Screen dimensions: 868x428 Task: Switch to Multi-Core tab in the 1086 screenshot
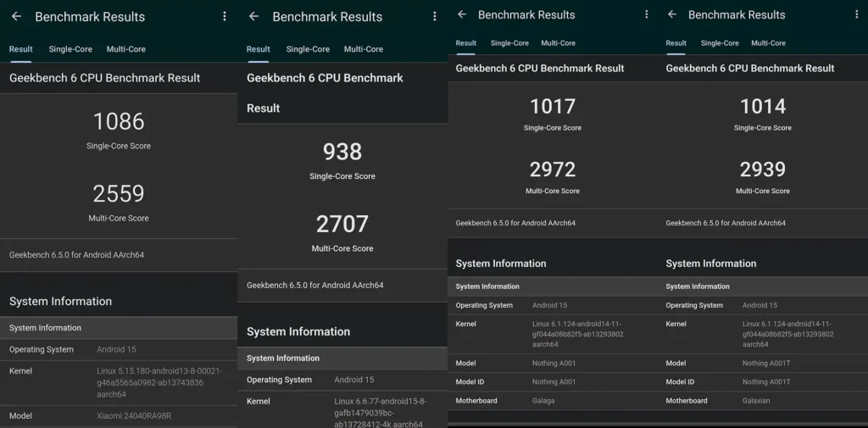pos(126,49)
